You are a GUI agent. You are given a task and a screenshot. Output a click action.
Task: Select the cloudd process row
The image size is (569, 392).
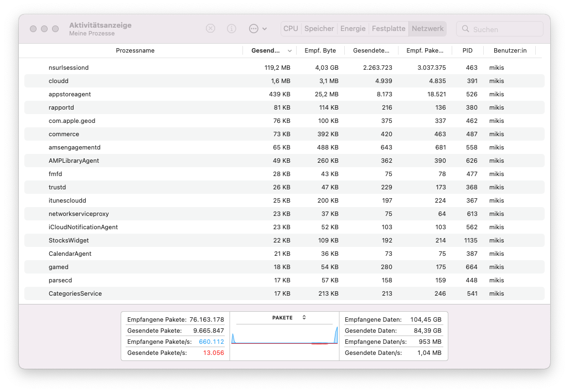[284, 81]
